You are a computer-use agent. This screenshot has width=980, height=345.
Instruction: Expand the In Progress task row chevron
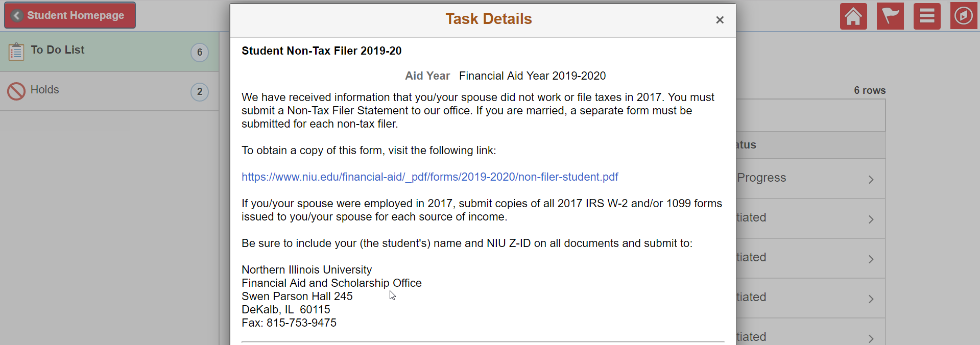(871, 180)
